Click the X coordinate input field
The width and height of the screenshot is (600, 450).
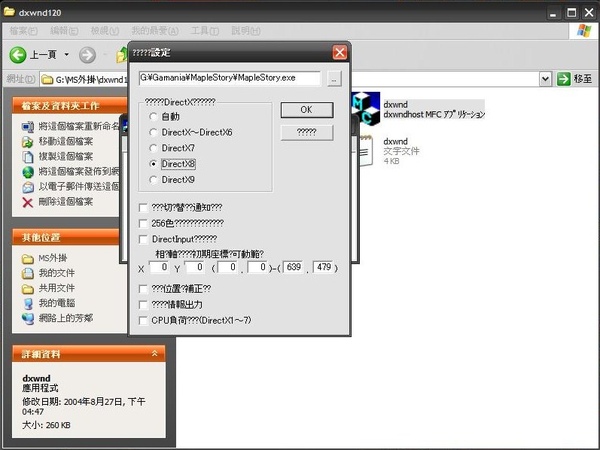pos(159,267)
